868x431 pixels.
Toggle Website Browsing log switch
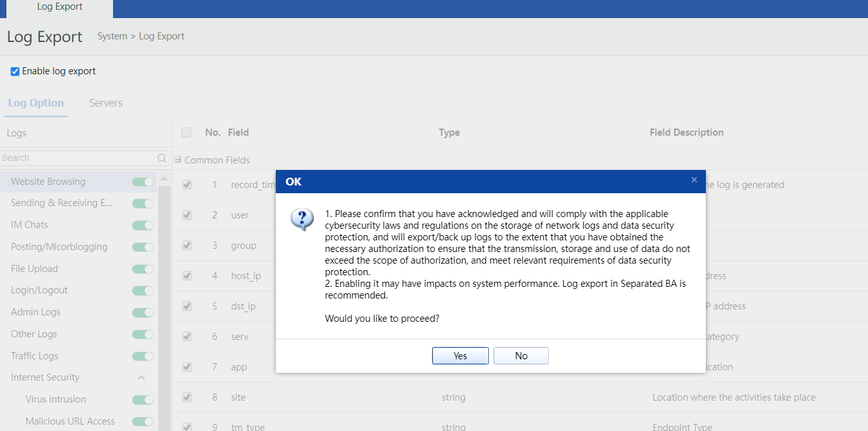point(143,182)
